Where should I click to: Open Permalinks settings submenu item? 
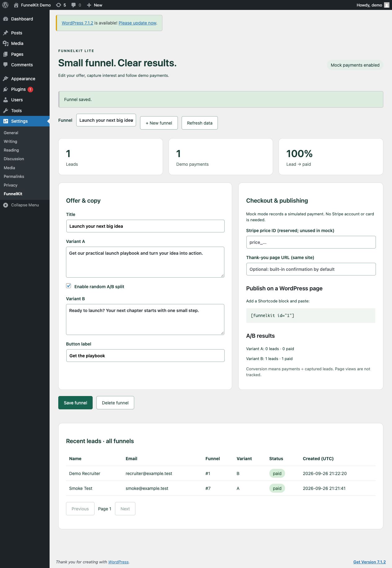pos(14,176)
